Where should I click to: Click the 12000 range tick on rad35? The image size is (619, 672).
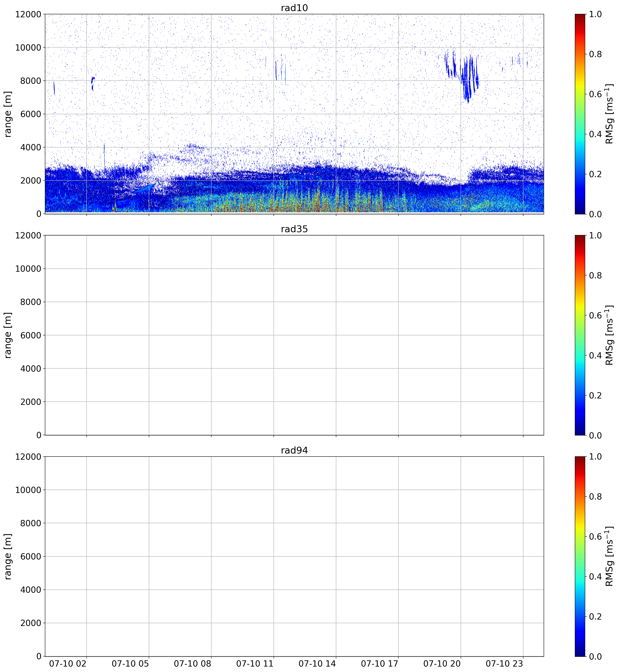28,236
